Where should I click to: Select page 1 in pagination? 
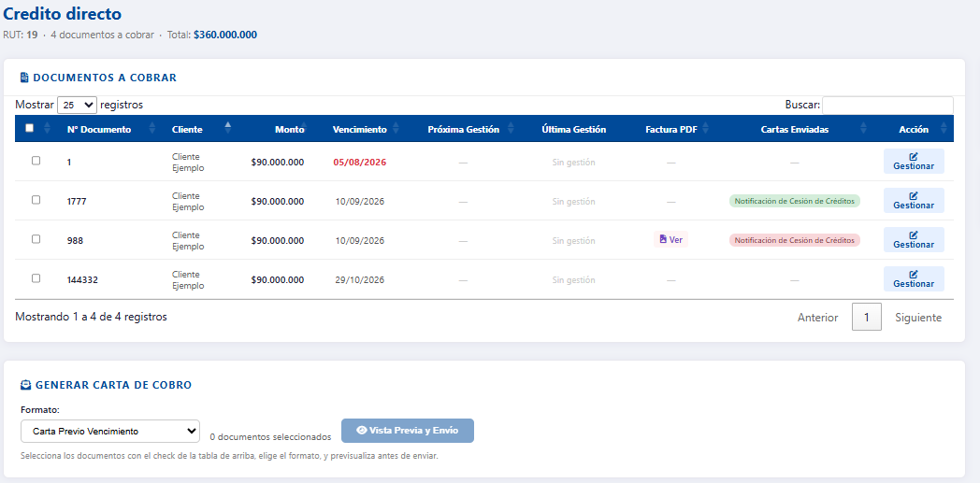click(x=866, y=317)
